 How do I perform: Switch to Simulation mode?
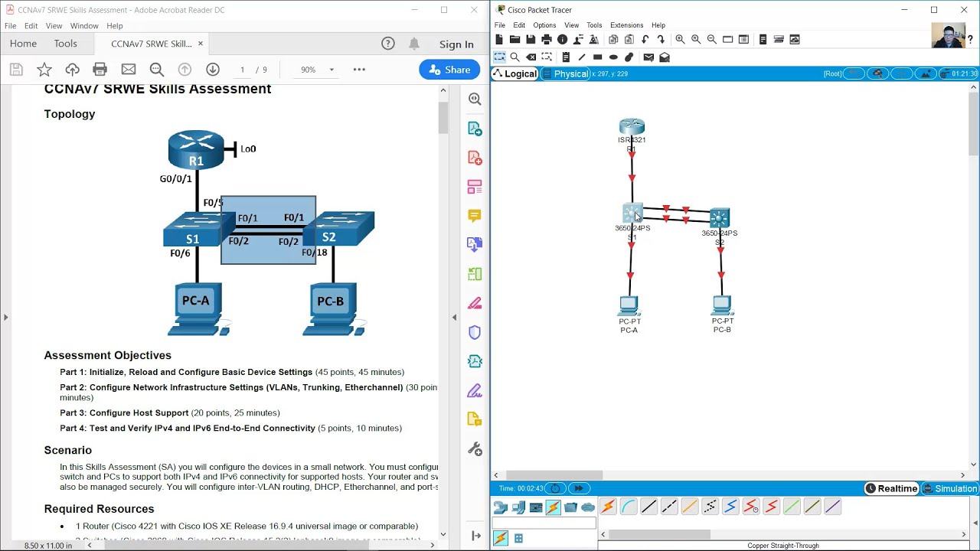pyautogui.click(x=949, y=488)
